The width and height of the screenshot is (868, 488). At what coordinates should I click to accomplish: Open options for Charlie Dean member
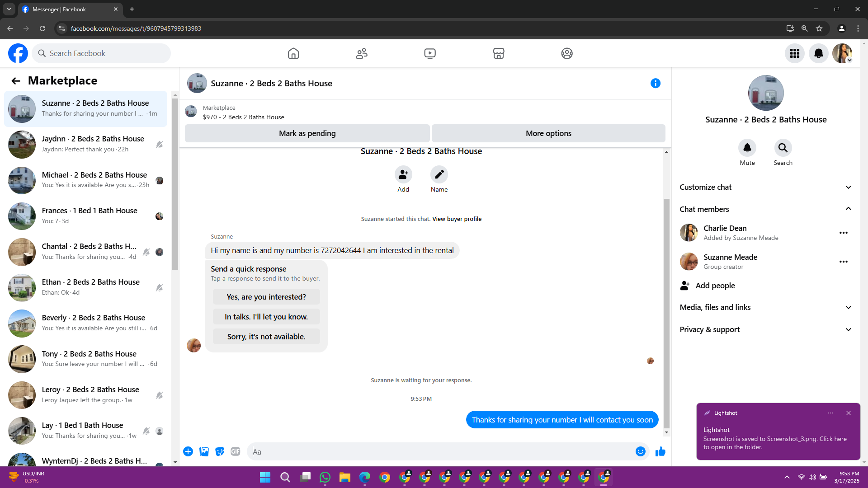click(844, 233)
